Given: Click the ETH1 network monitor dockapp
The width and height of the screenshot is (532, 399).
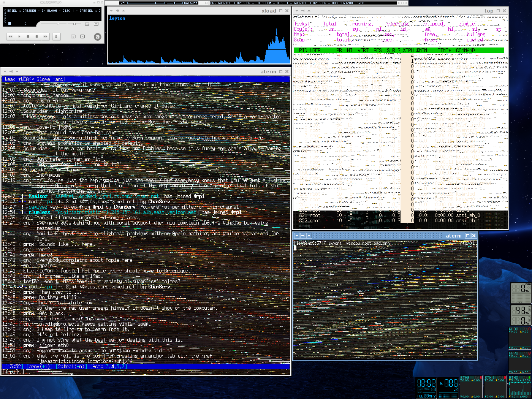Looking at the screenshot, I should [x=495, y=387].
